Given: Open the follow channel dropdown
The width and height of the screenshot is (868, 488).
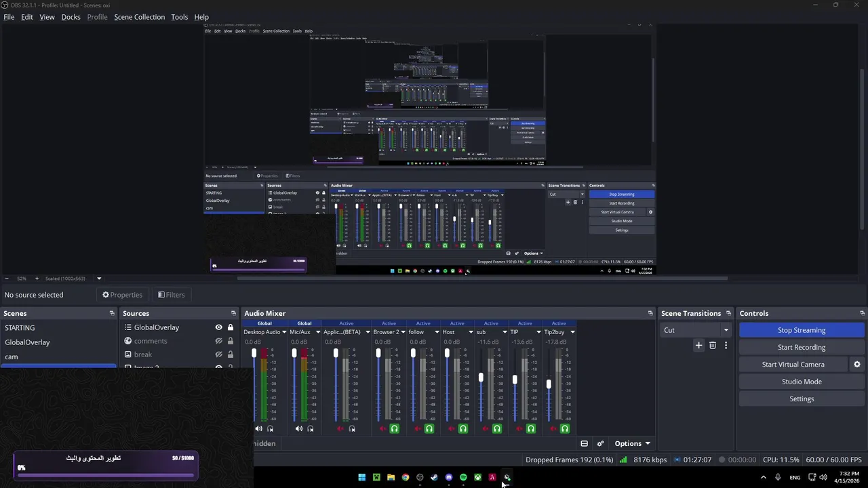Looking at the screenshot, I should click(437, 332).
